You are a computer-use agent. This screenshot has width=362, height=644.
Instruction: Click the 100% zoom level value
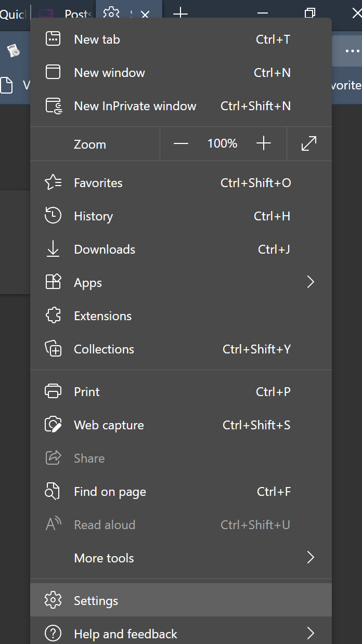point(223,143)
